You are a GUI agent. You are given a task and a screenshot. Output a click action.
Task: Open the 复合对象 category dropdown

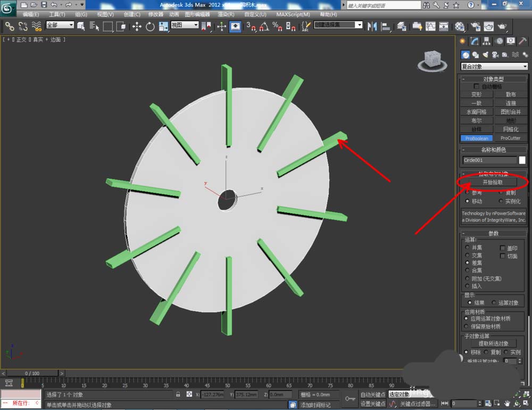click(x=494, y=67)
